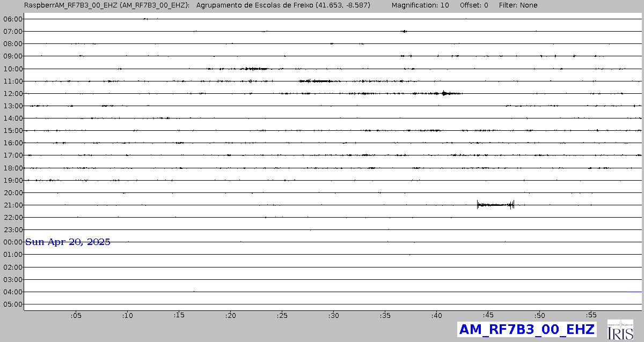644x342 pixels.
Task: Click the 01:00 hour label
Action: tap(13, 255)
